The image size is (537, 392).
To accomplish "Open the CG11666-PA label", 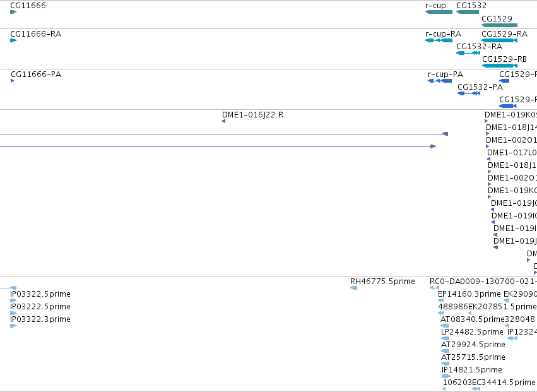I will click(x=36, y=74).
